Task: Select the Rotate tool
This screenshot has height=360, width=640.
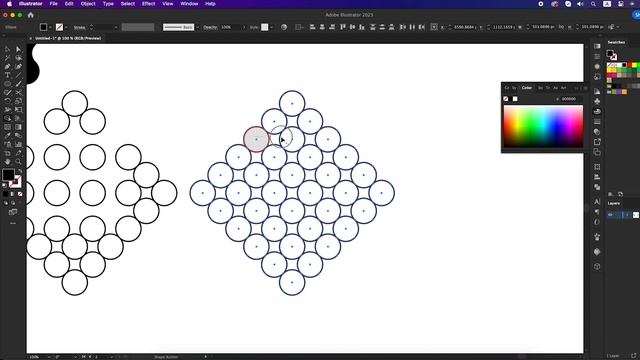Action: point(7,101)
